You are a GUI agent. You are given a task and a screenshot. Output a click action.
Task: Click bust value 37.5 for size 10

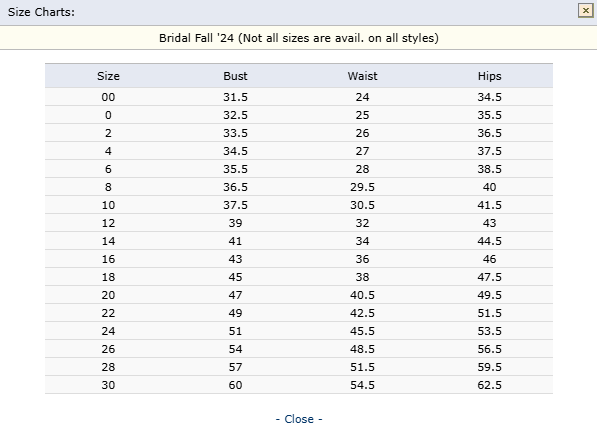pyautogui.click(x=235, y=205)
